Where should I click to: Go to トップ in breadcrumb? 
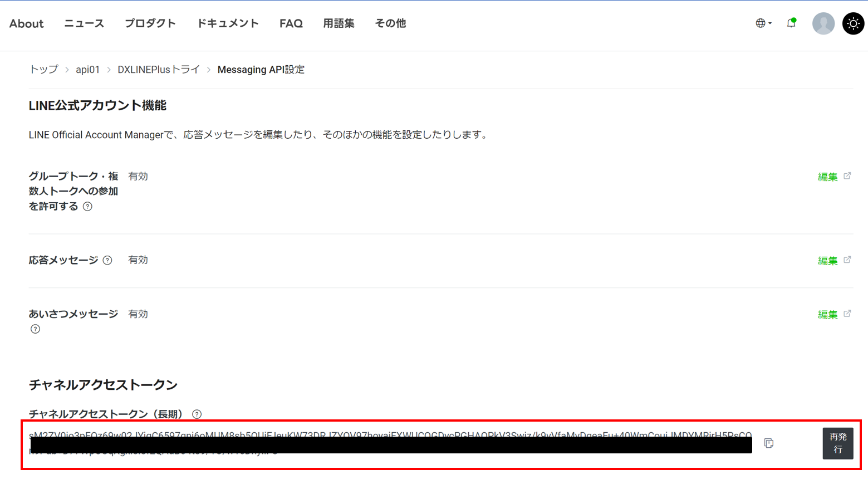[43, 70]
